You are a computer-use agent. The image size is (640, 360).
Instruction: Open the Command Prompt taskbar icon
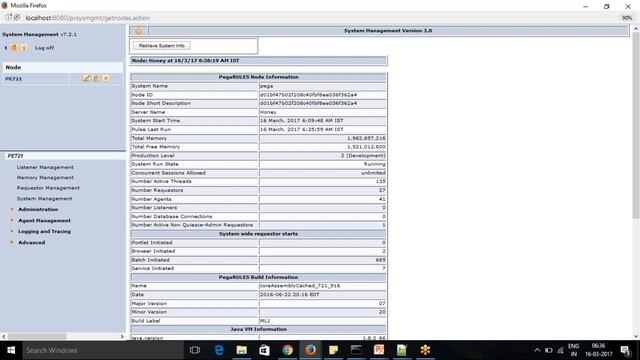(x=356, y=350)
